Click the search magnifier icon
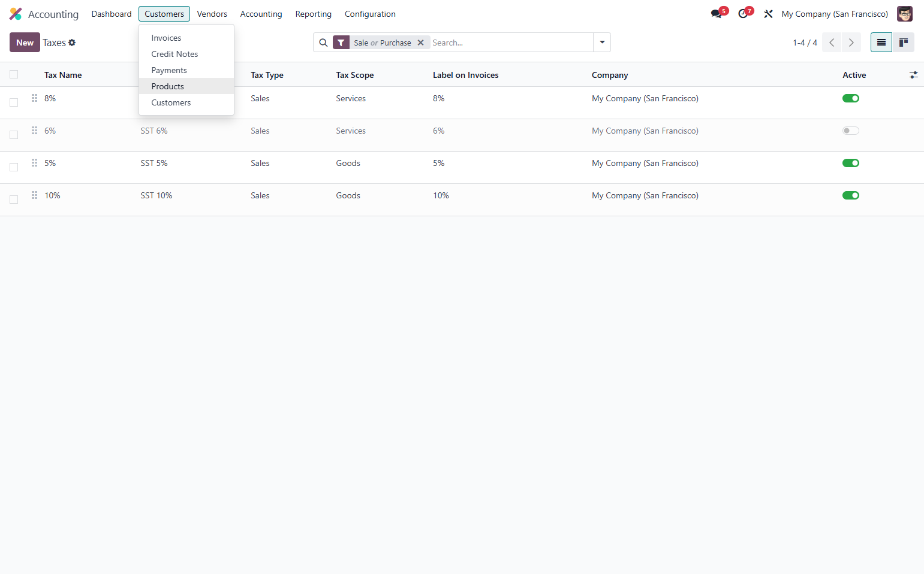The height and width of the screenshot is (574, 924). pos(323,43)
